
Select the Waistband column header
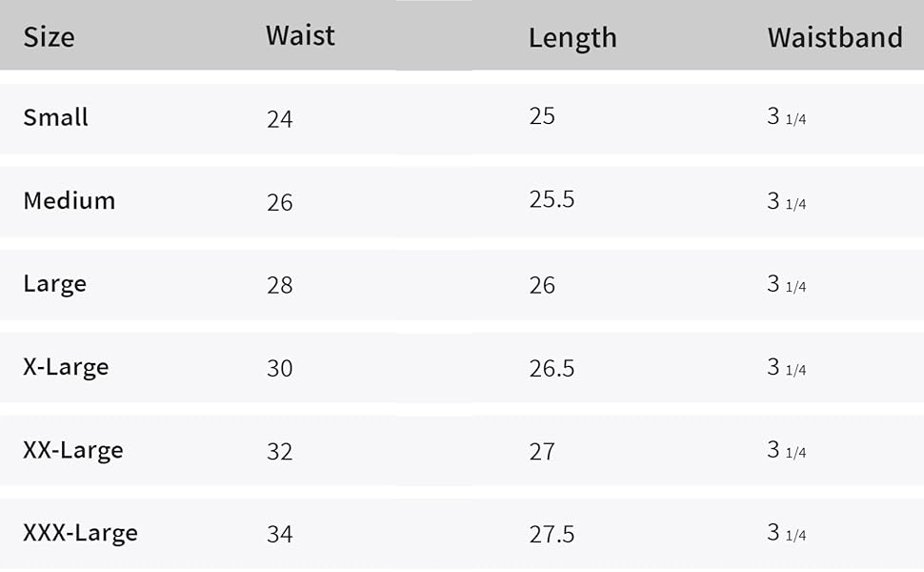click(x=834, y=37)
